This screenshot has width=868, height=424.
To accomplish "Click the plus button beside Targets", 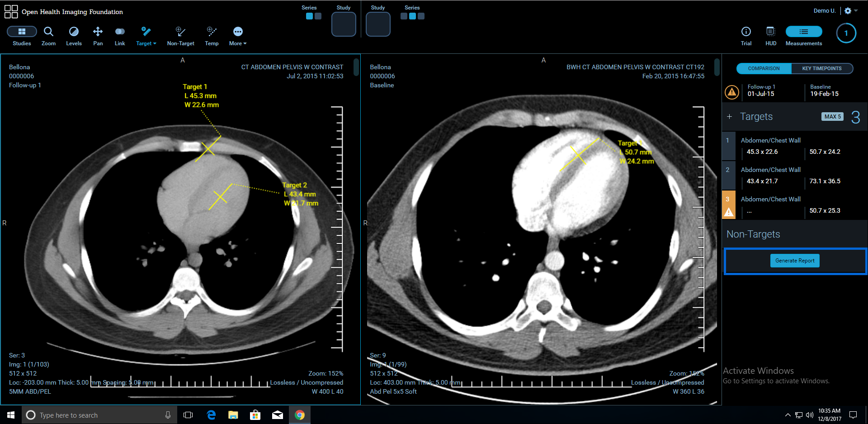I will coord(729,117).
